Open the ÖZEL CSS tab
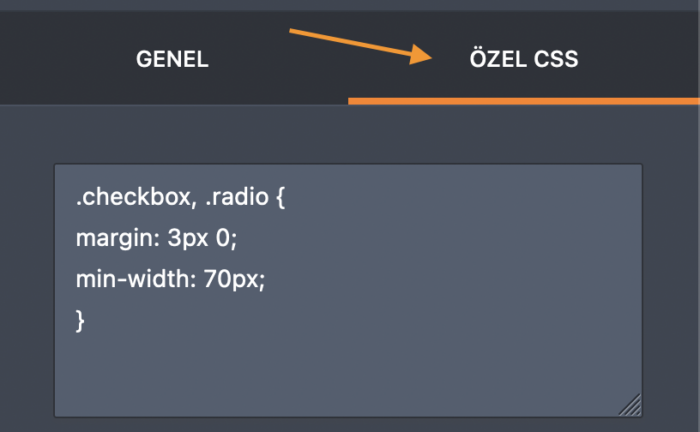This screenshot has width=700, height=432. 523,59
